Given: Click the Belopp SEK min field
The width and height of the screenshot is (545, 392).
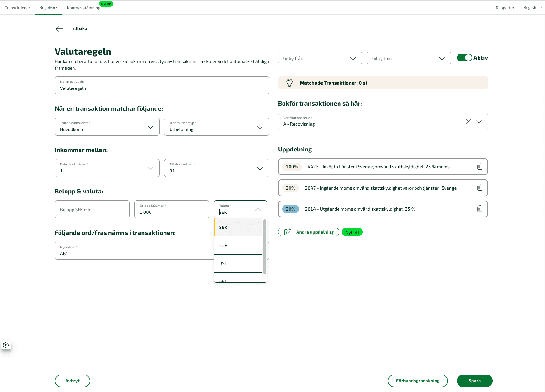Looking at the screenshot, I should (92, 210).
